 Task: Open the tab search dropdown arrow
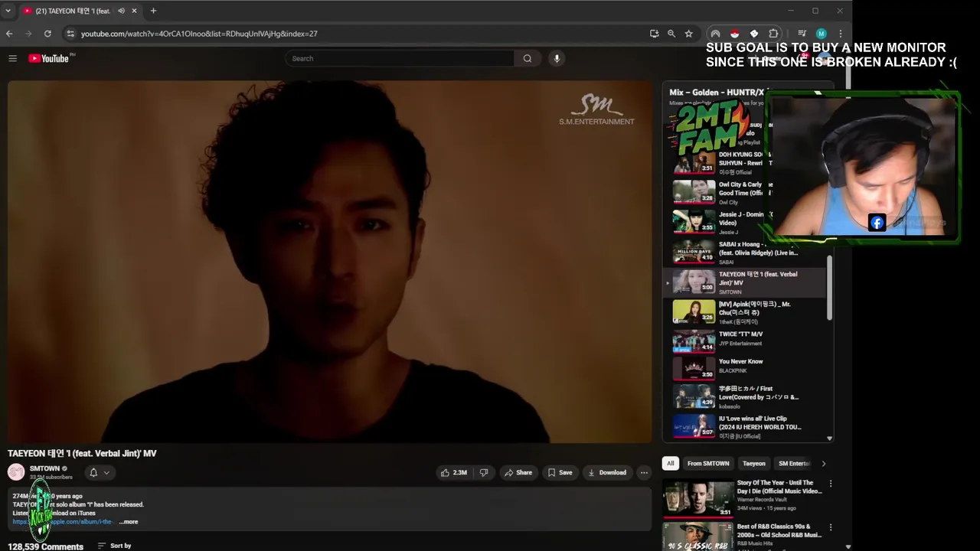tap(8, 11)
